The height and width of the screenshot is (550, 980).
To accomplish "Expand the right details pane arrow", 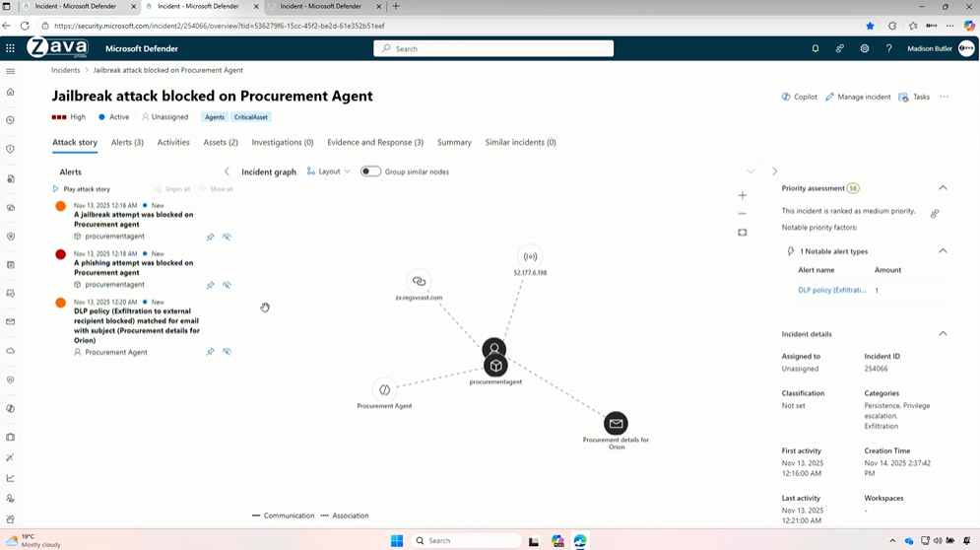I will pos(774,172).
